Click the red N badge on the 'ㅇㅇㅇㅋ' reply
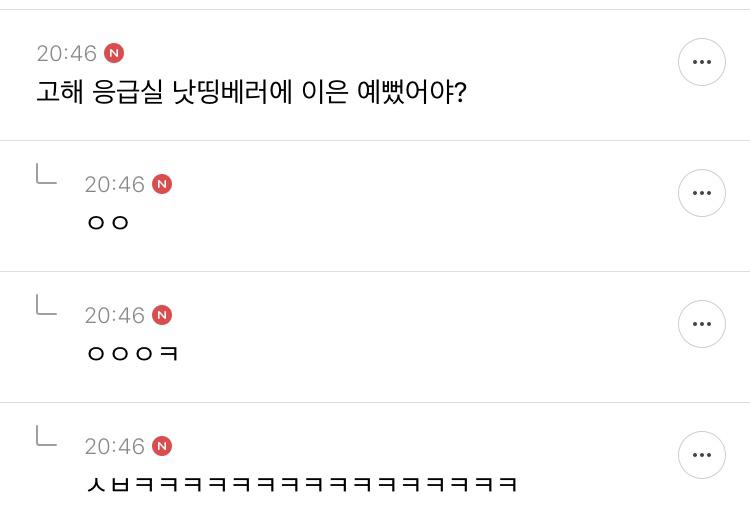Image resolution: width=750 pixels, height=526 pixels. coord(162,315)
